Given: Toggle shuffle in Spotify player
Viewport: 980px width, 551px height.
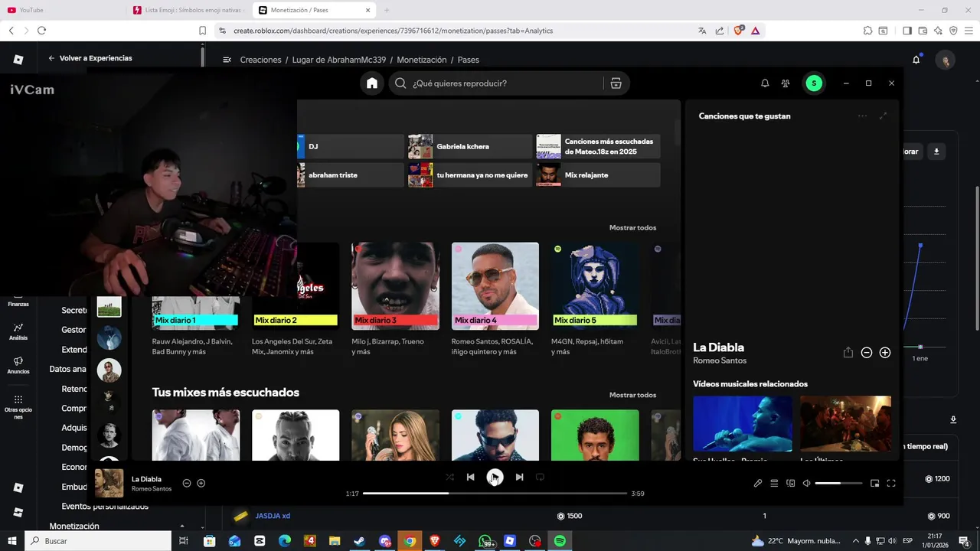Looking at the screenshot, I should point(449,477).
